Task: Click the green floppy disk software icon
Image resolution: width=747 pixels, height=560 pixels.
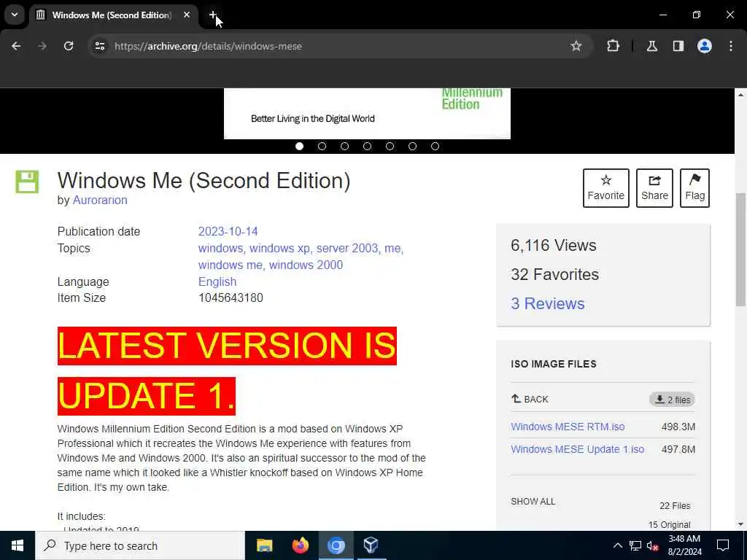Action: pyautogui.click(x=27, y=182)
